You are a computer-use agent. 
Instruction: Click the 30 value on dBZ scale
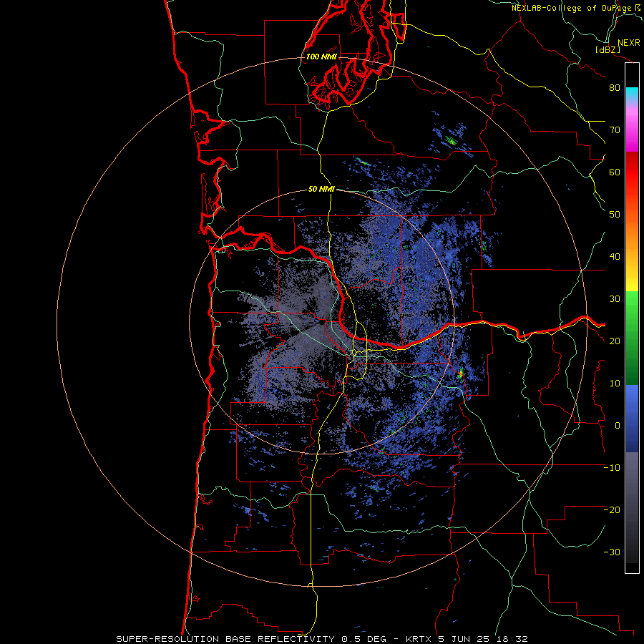[x=615, y=298]
